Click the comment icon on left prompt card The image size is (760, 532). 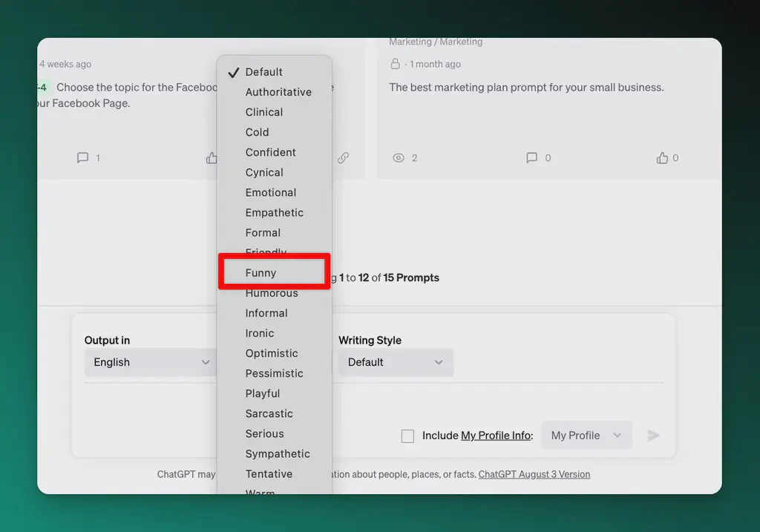[x=83, y=158]
